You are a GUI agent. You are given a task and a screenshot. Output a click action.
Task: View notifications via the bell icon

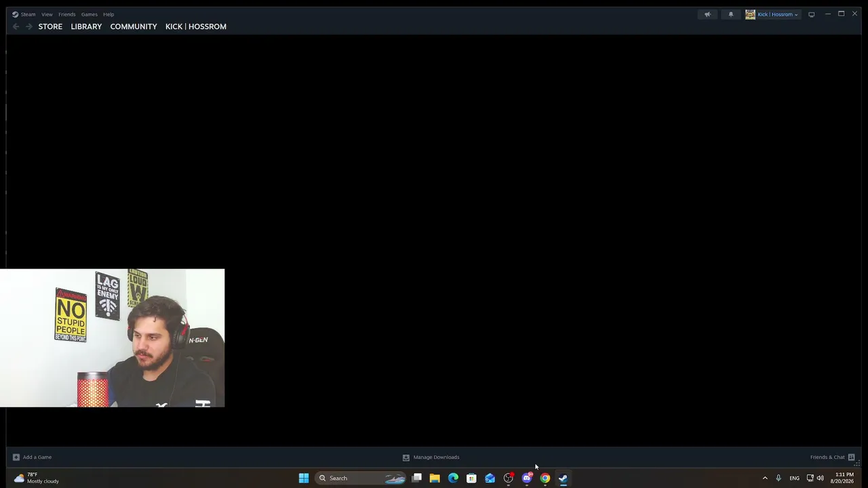click(731, 14)
